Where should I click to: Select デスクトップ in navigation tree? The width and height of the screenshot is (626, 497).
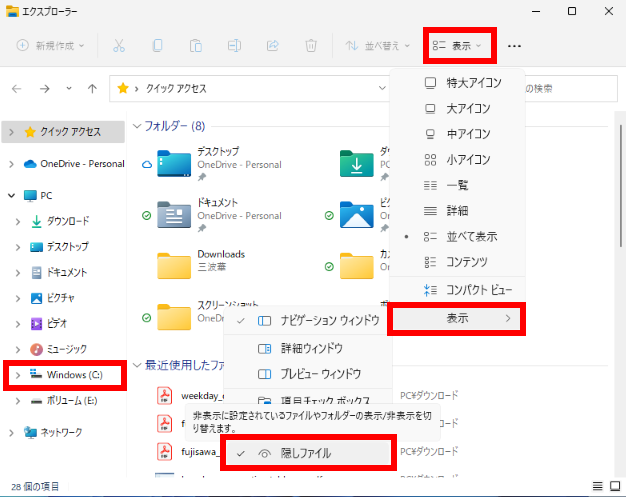pos(59,247)
